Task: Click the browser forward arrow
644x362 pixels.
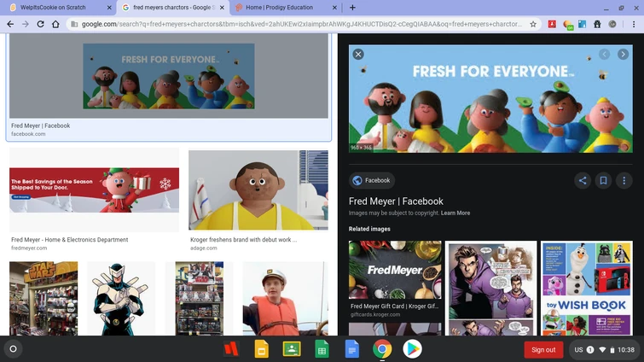Action: (26, 24)
